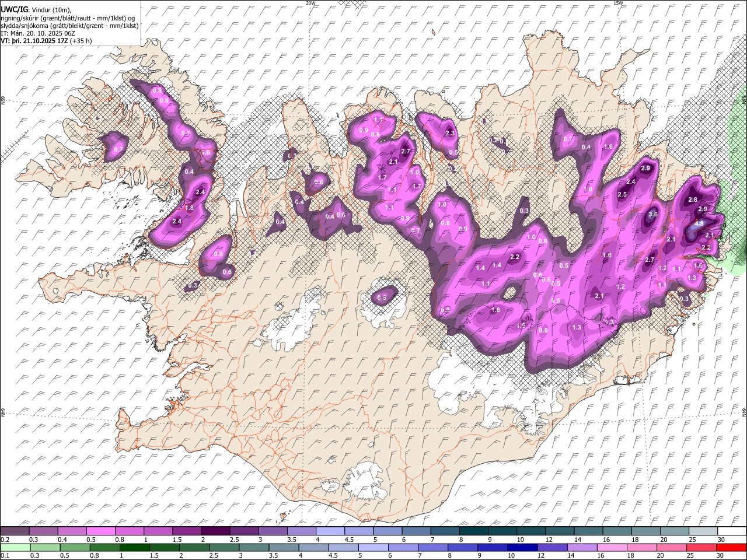Viewport: 747px width, 560px height.
Task: Select the 2.3 value on the northern peninsula
Action: tap(450, 134)
